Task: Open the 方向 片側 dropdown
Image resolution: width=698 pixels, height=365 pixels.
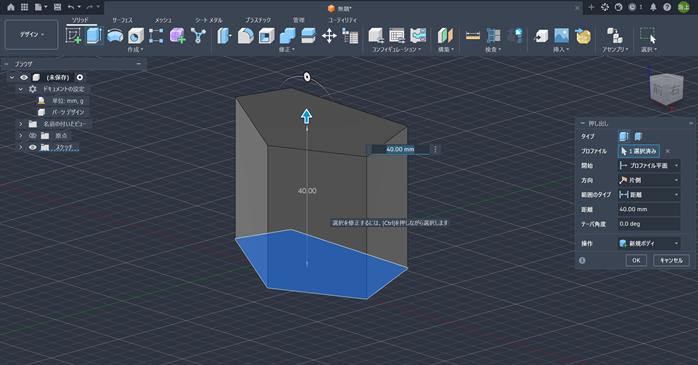Action: point(649,180)
